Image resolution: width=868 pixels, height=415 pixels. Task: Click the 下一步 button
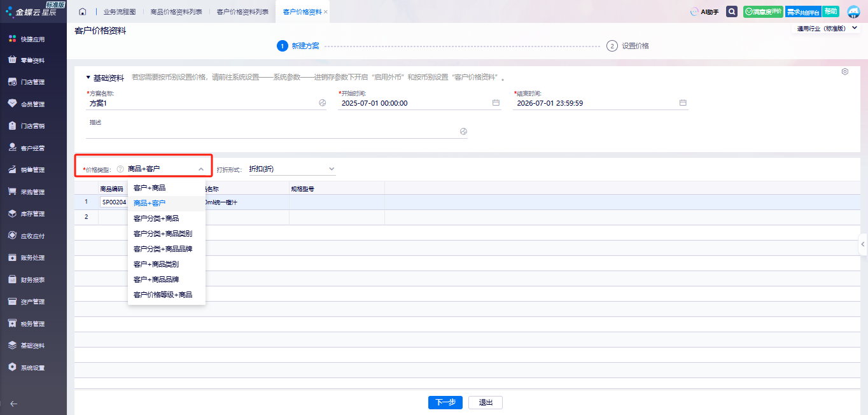click(x=445, y=402)
